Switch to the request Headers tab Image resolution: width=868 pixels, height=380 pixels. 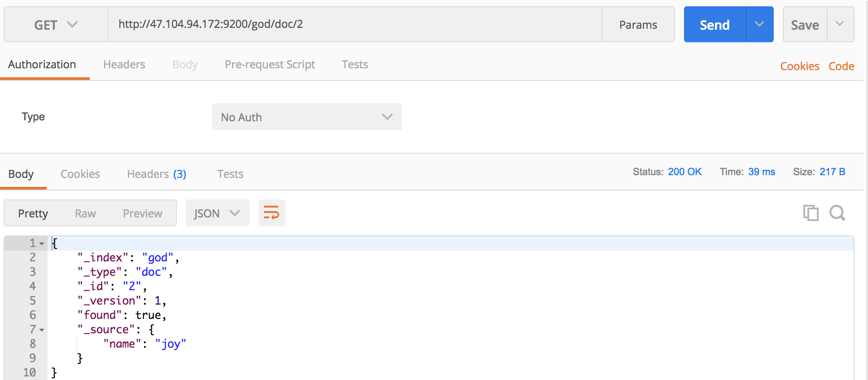pyautogui.click(x=124, y=65)
